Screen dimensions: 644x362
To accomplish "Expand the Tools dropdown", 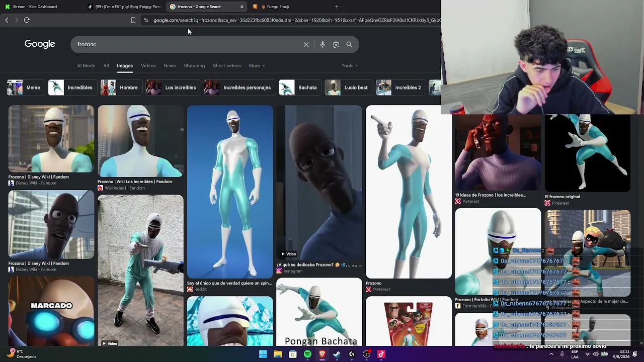I will [350, 66].
